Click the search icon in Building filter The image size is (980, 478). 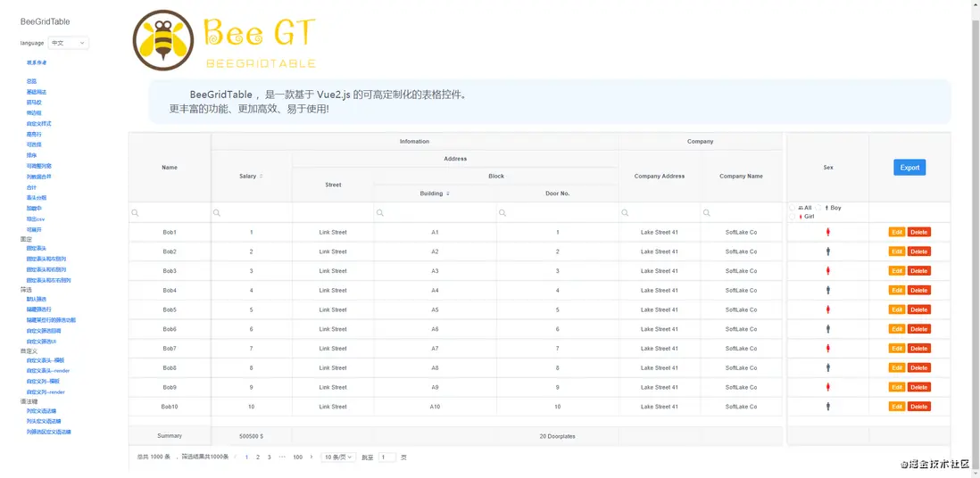click(x=379, y=213)
